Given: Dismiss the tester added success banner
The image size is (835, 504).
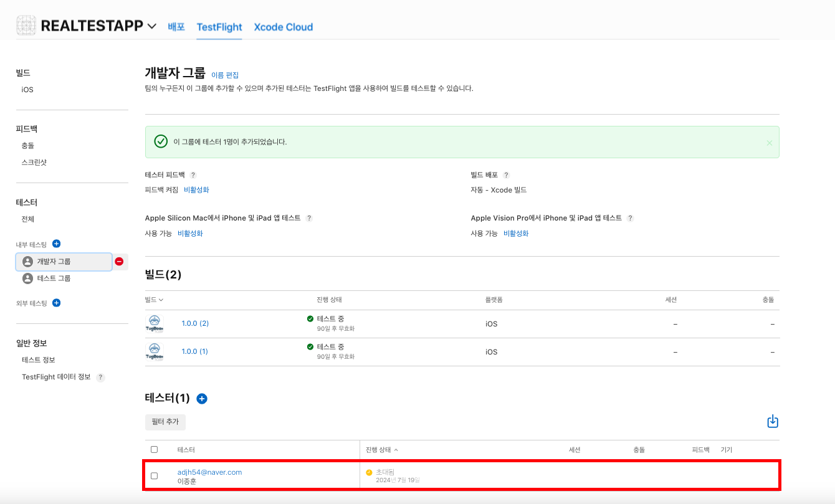Looking at the screenshot, I should pyautogui.click(x=770, y=143).
